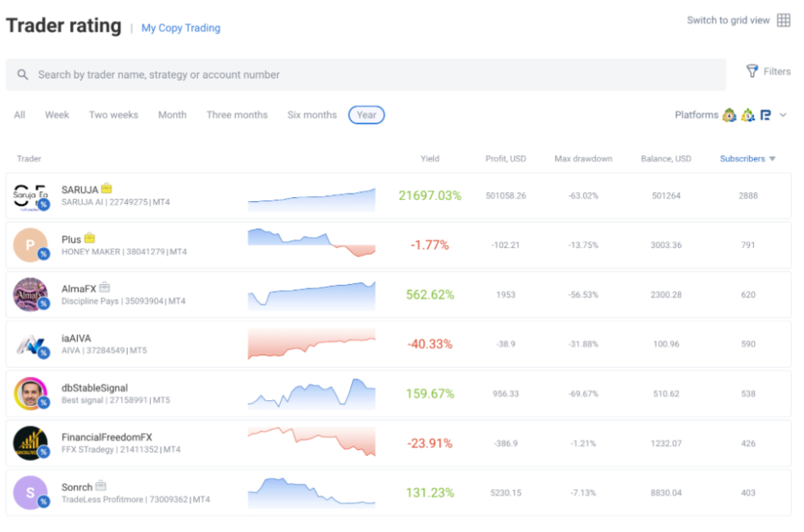Open Plus trader's P avatar
Image resolution: width=804 pixels, height=532 pixels.
tap(30, 245)
